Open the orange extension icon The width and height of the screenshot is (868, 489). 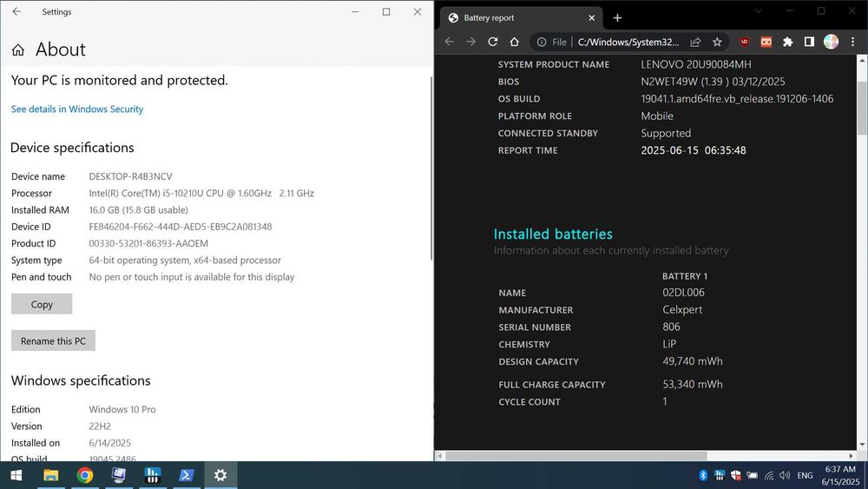pos(766,42)
